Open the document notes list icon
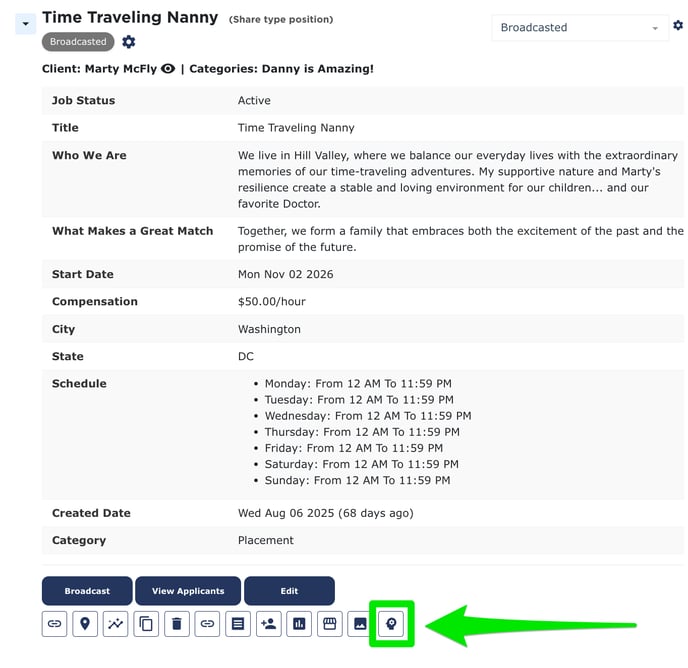Screen dimensions: 688x668 [238, 624]
